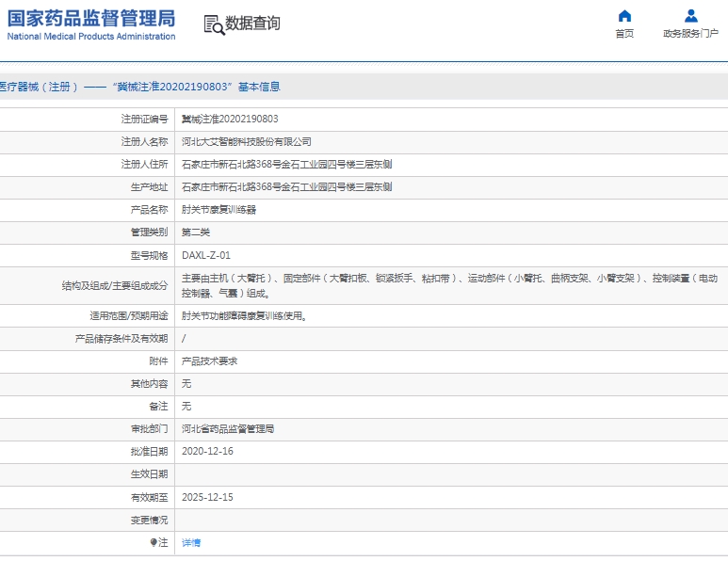Click the 产品储存条件及有效期 label
Screen dimensions: 728x561
pyautogui.click(x=121, y=339)
